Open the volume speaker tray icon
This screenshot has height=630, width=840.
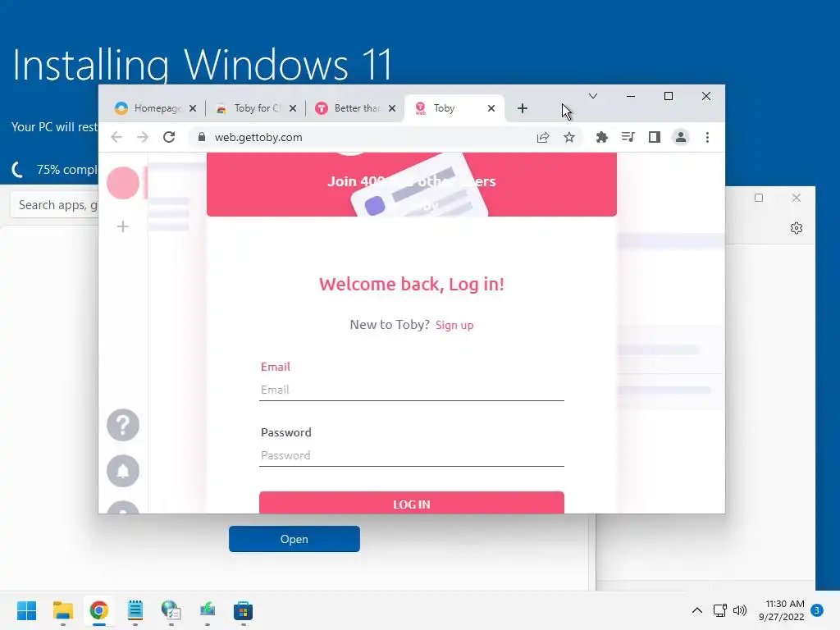pyautogui.click(x=740, y=610)
